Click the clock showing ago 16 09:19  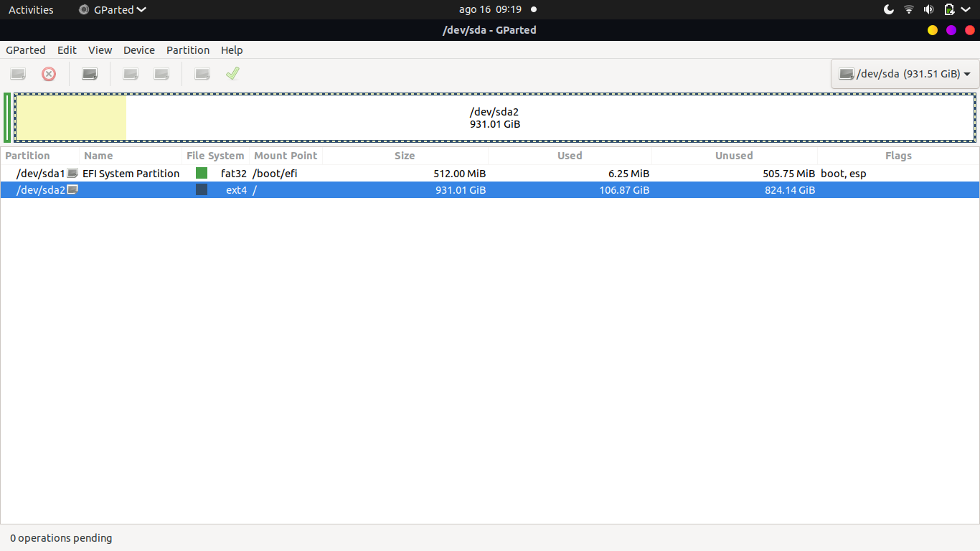tap(490, 10)
